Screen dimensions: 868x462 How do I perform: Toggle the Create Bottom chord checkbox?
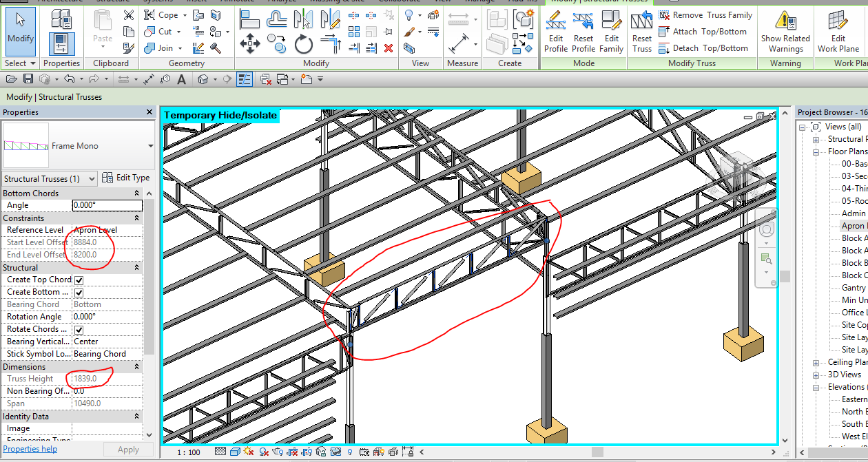(79, 293)
